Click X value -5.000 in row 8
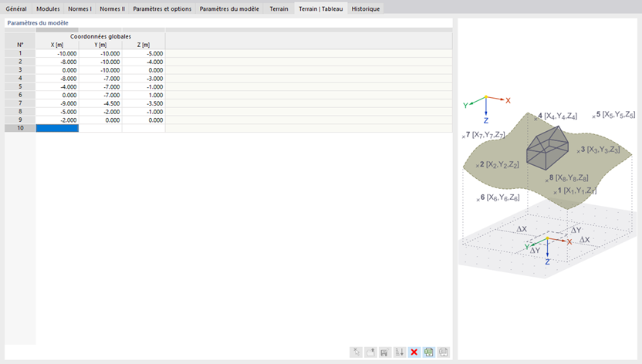The image size is (642, 364). (57, 112)
